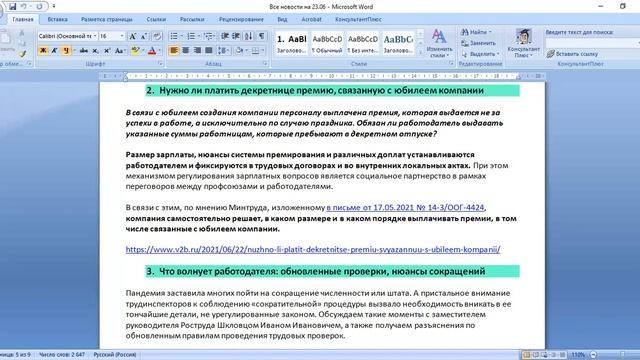640x360 pixels.
Task: Switch to the Разметка страницы tab
Action: pos(107,19)
